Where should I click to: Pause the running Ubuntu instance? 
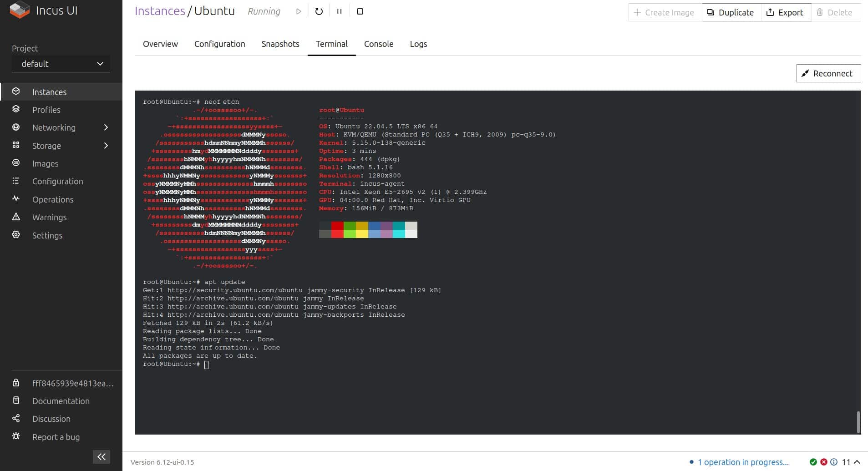(339, 11)
